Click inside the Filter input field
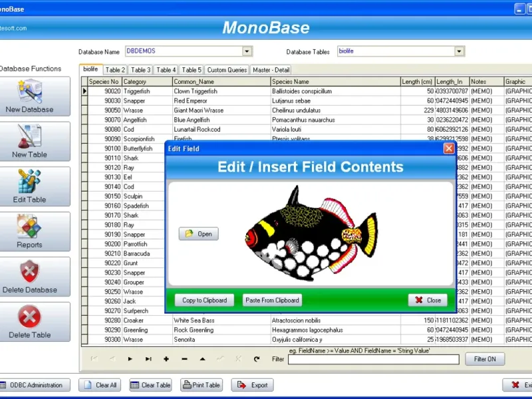The width and height of the screenshot is (532, 399). [374, 359]
